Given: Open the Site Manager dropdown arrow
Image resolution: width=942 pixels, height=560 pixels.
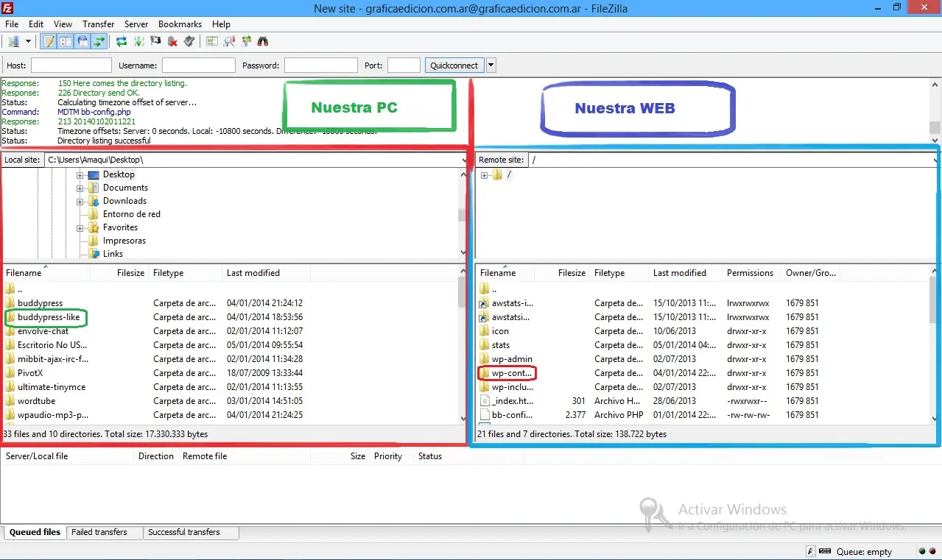Looking at the screenshot, I should pyautogui.click(x=28, y=42).
